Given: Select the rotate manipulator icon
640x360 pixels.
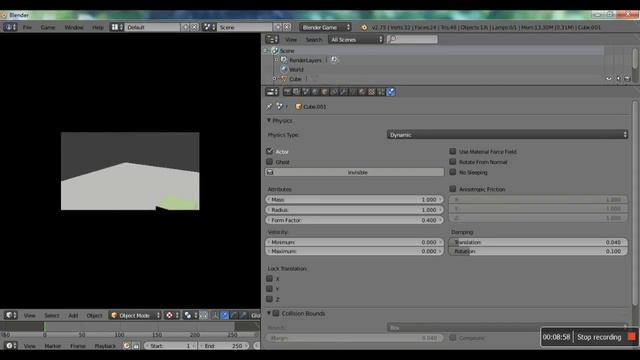Looking at the screenshot, I should click(234, 315).
